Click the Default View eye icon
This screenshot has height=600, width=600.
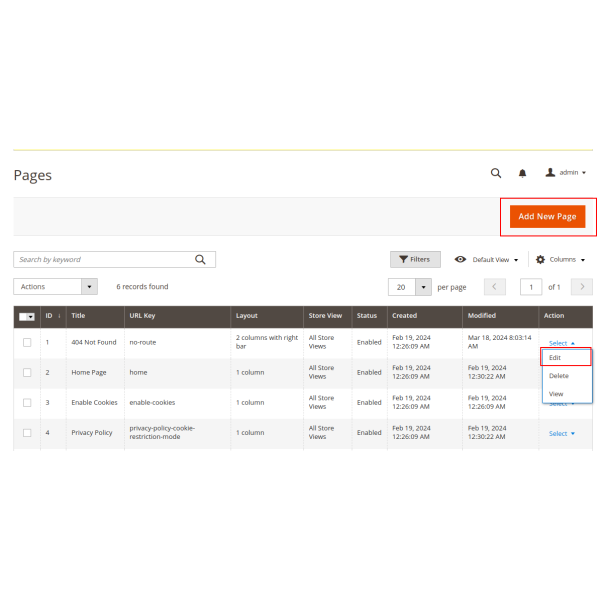460,259
